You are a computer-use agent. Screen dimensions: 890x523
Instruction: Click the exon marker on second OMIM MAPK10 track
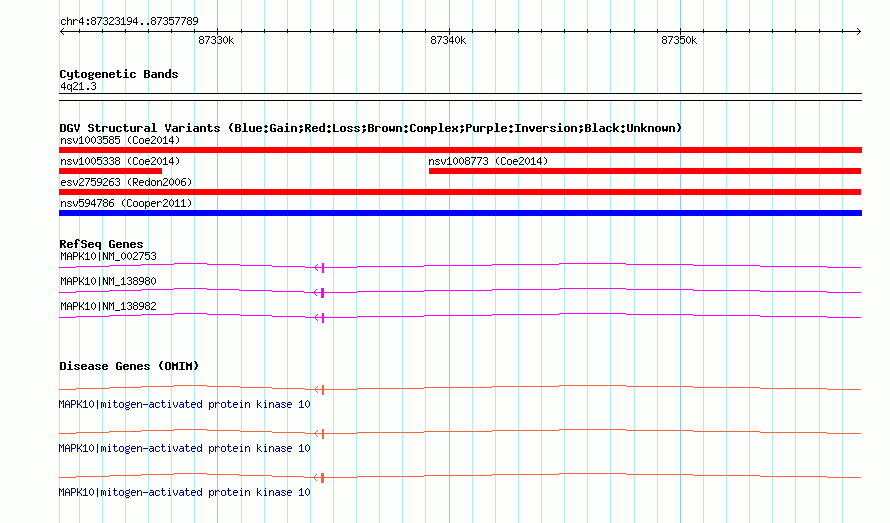click(322, 434)
